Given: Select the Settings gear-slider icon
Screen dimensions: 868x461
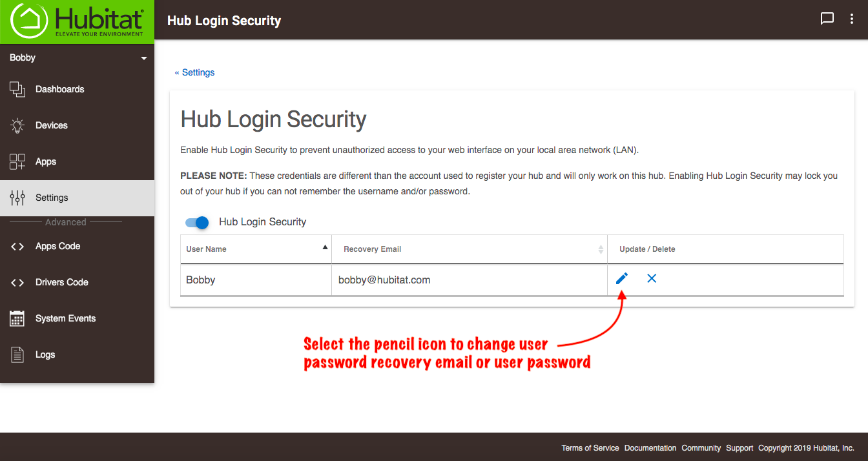Looking at the screenshot, I should 17,197.
